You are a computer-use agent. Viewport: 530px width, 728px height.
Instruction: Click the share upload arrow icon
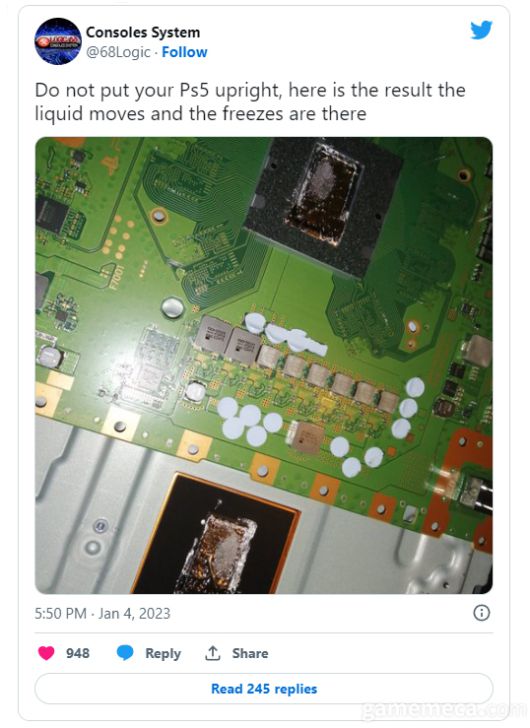[x=213, y=653]
